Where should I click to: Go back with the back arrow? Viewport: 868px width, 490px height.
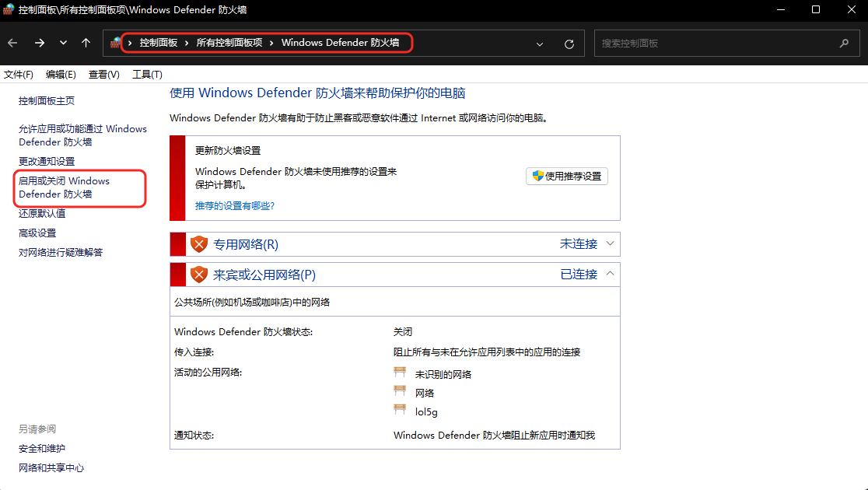click(x=12, y=44)
